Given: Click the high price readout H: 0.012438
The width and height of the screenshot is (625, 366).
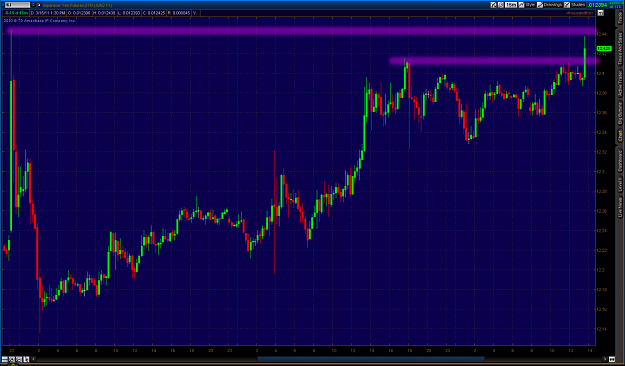Looking at the screenshot, I should pos(104,13).
